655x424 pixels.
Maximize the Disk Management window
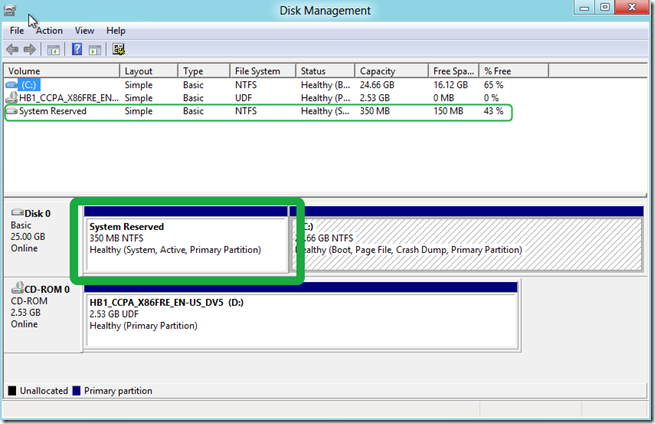pos(604,8)
